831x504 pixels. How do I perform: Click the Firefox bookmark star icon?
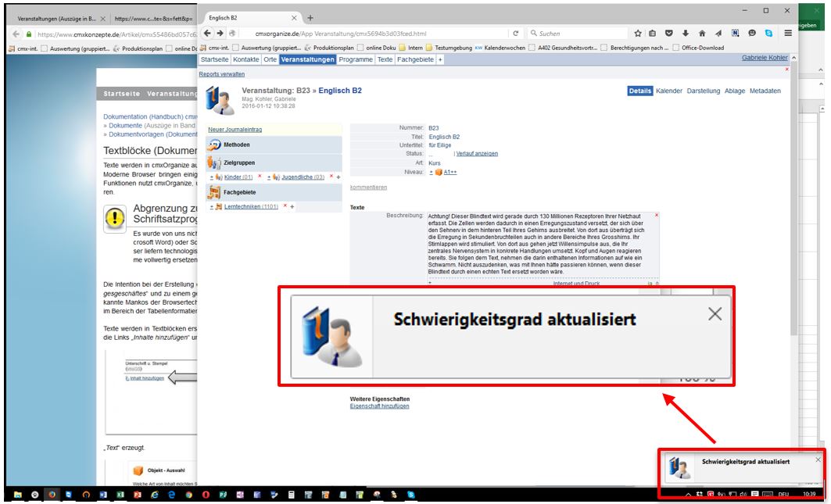(x=639, y=34)
